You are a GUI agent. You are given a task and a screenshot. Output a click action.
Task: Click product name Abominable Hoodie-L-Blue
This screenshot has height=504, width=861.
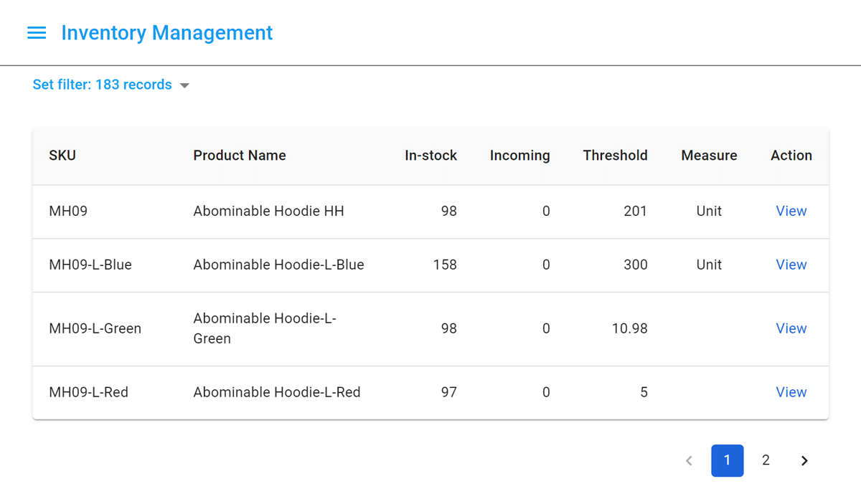pyautogui.click(x=278, y=265)
